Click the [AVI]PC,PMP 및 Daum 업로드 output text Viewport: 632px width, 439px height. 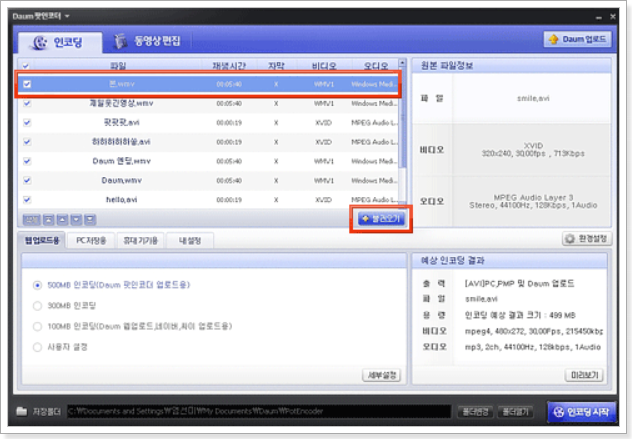(x=519, y=283)
